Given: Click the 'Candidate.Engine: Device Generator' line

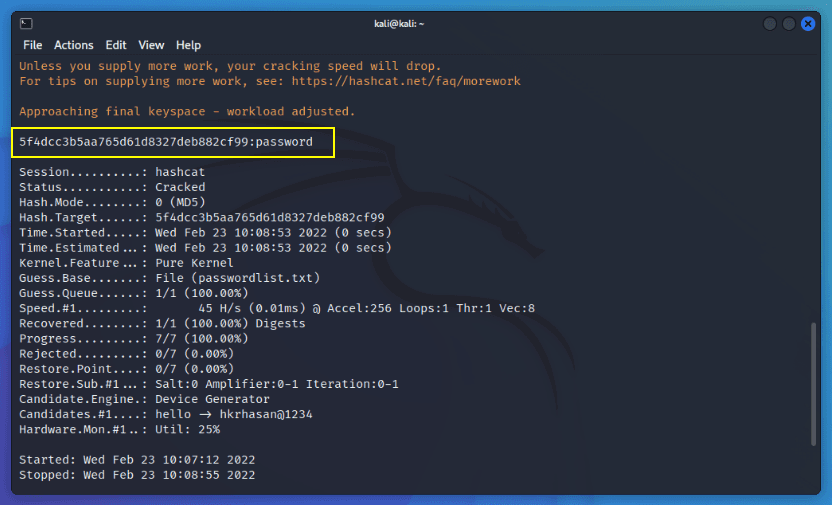Looking at the screenshot, I should click(x=144, y=399).
